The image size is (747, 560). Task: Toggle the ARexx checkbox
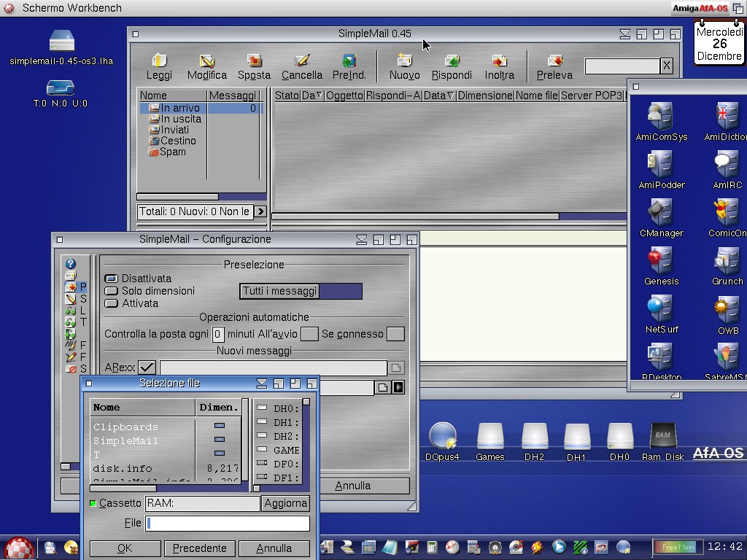[x=147, y=367]
